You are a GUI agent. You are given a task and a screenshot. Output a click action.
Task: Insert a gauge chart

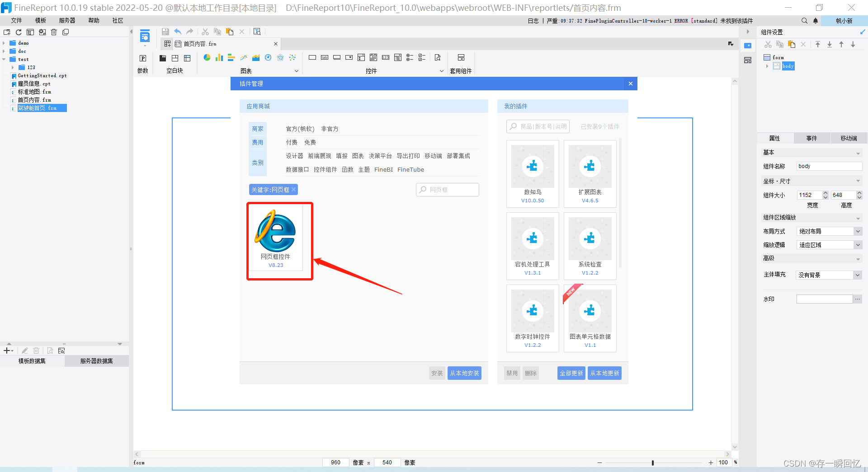(268, 57)
